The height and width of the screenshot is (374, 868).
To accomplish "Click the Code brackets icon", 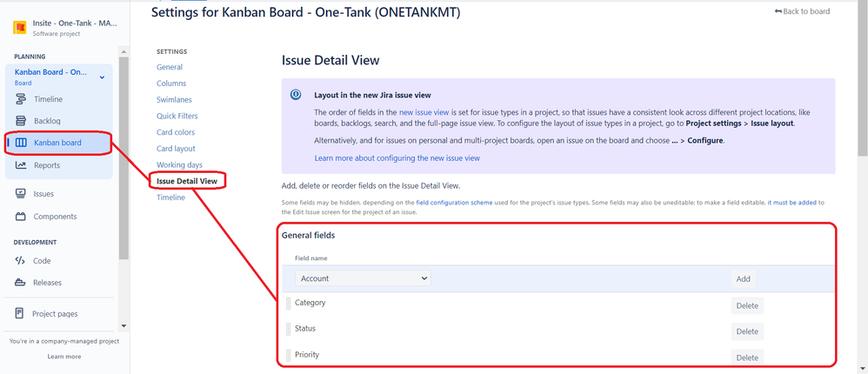I will [21, 261].
